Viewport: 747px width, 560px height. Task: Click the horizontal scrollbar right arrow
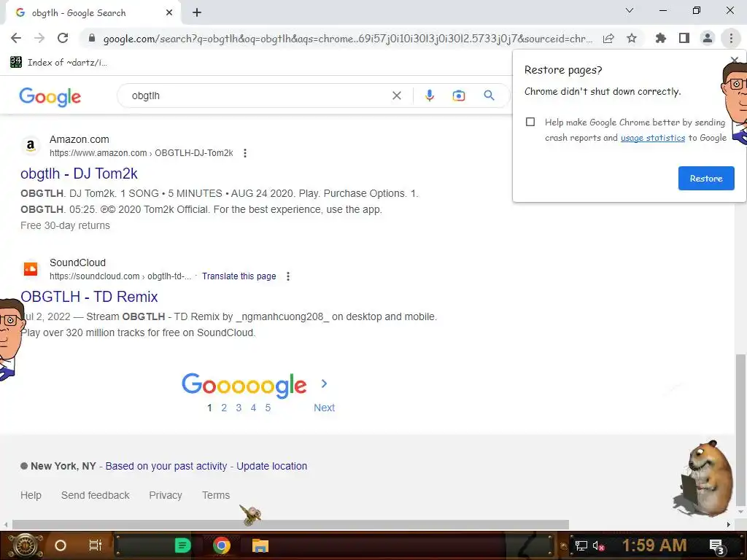[x=729, y=524]
